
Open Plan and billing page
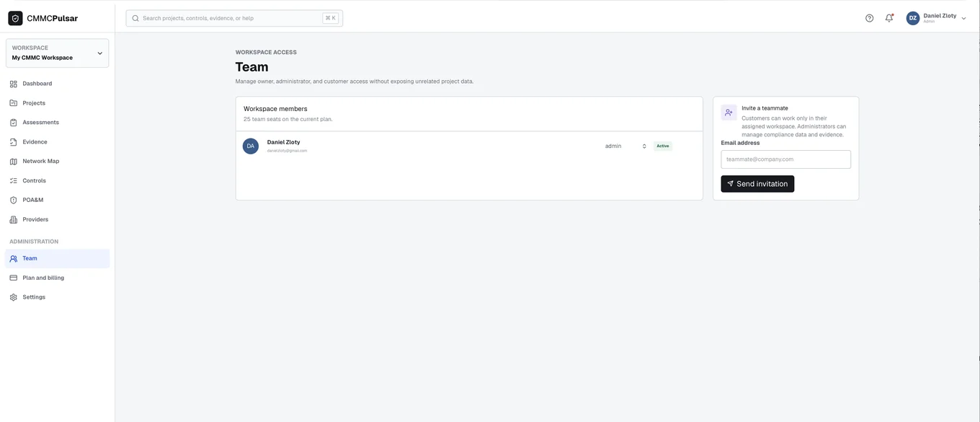coord(57,278)
